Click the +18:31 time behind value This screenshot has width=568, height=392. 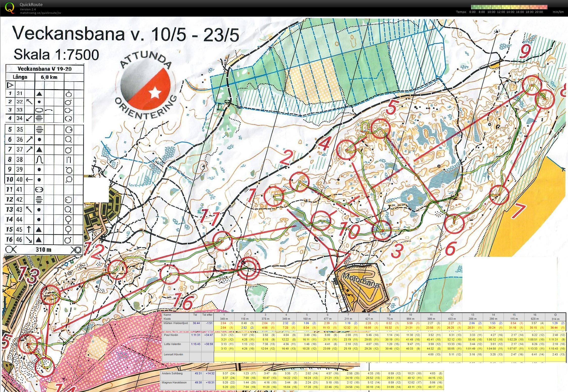coord(210,382)
